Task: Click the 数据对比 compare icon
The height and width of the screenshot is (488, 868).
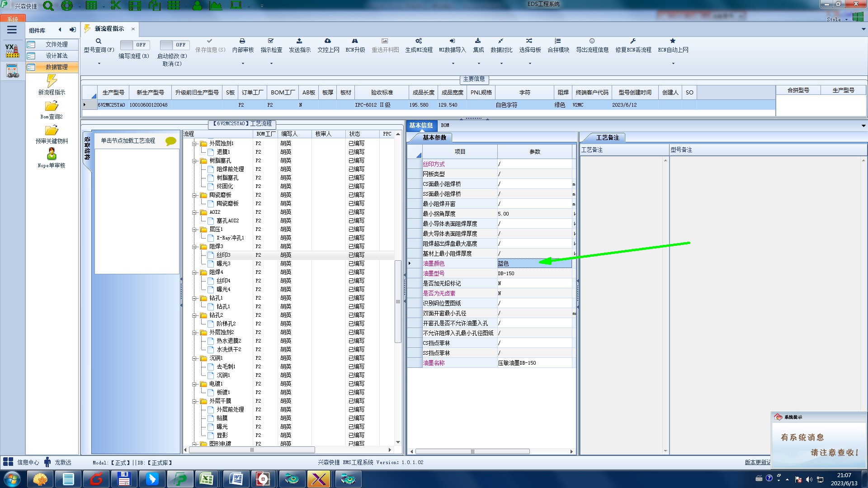Action: tap(501, 41)
